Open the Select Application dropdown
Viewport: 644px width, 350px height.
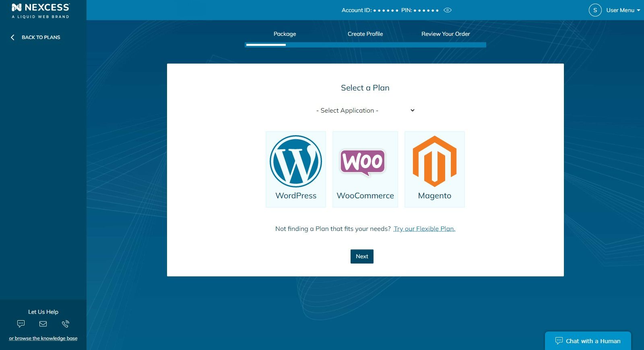pyautogui.click(x=365, y=110)
